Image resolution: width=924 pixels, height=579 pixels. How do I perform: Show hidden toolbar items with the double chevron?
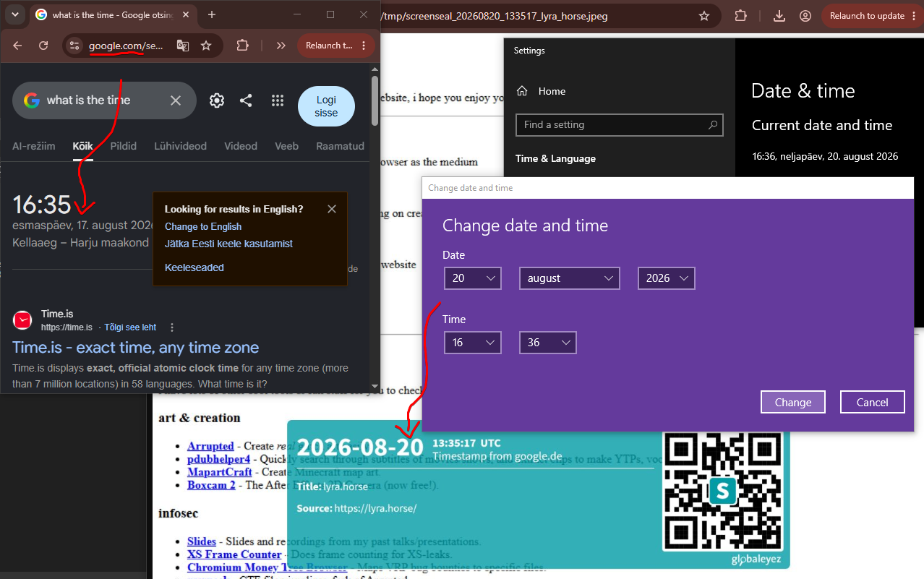point(281,46)
